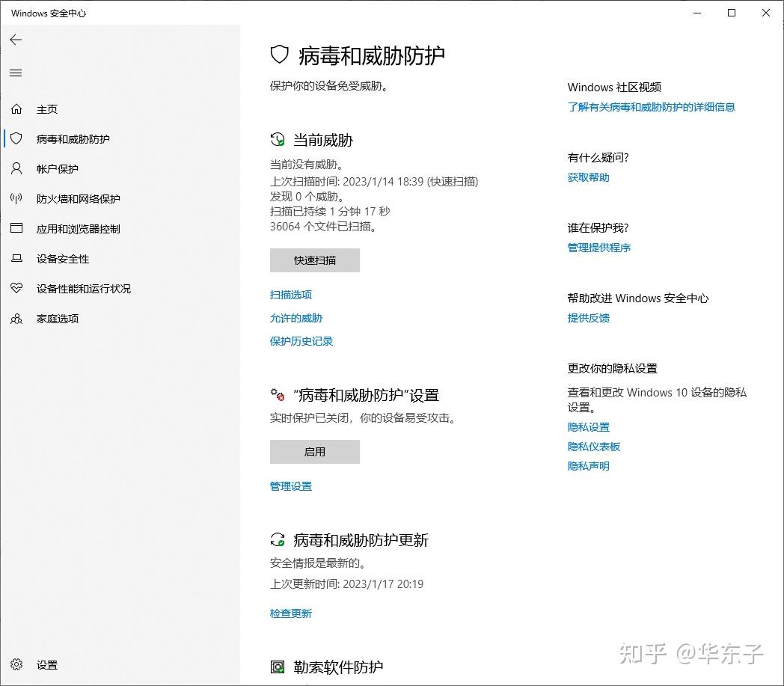Select 应用和浏览器控制 in the sidebar
784x686 pixels.
click(120, 228)
